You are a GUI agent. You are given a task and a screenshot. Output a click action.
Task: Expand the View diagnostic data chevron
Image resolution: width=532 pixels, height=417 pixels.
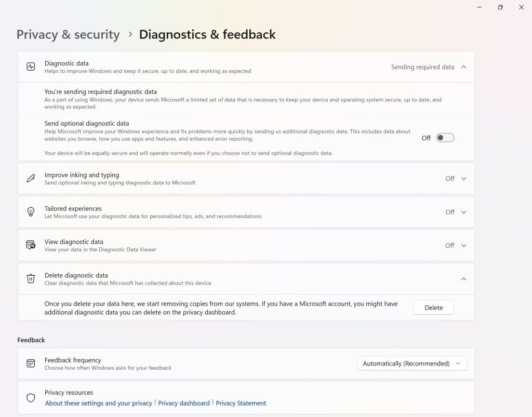point(464,246)
